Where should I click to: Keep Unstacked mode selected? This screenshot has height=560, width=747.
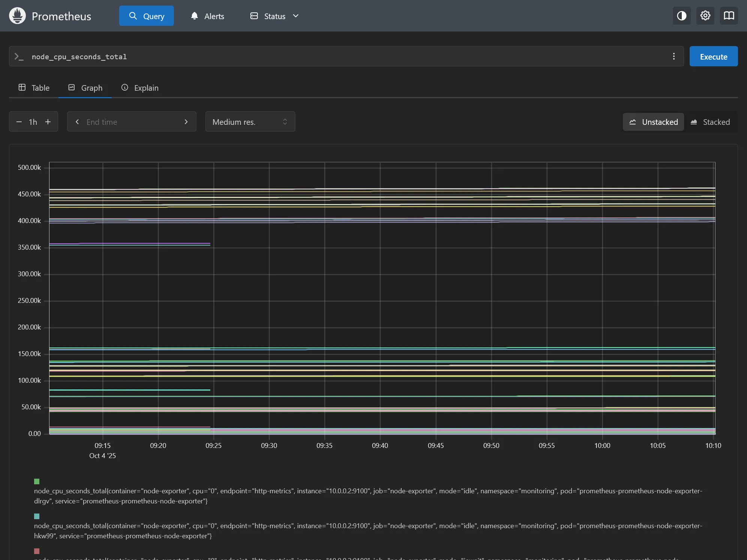pos(653,121)
